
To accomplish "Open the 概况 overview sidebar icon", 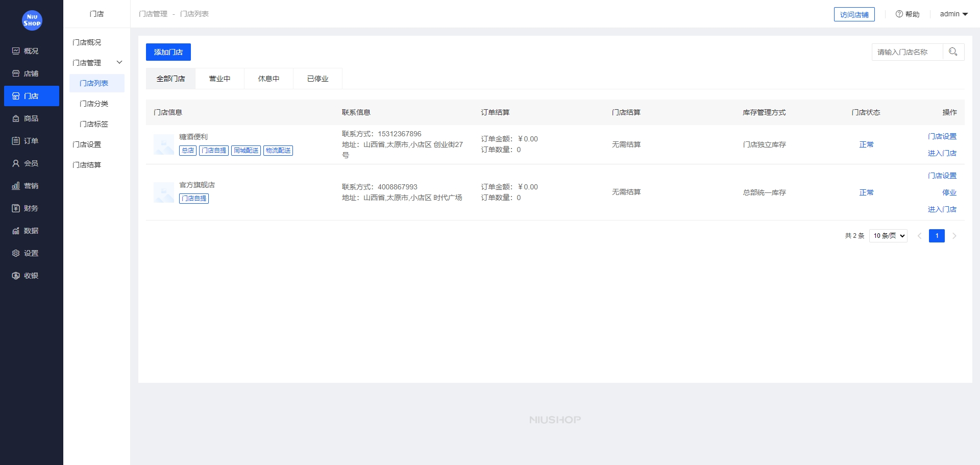I will pyautogui.click(x=16, y=51).
